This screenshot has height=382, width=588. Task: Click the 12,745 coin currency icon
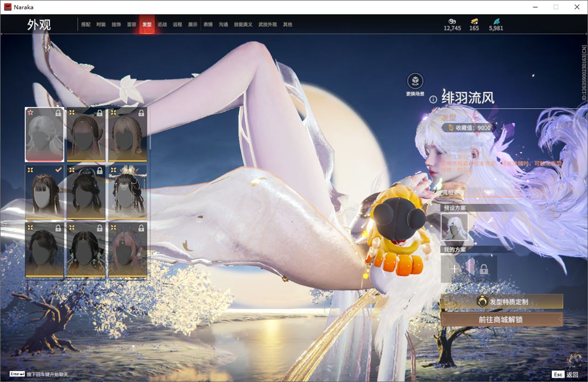click(x=452, y=22)
